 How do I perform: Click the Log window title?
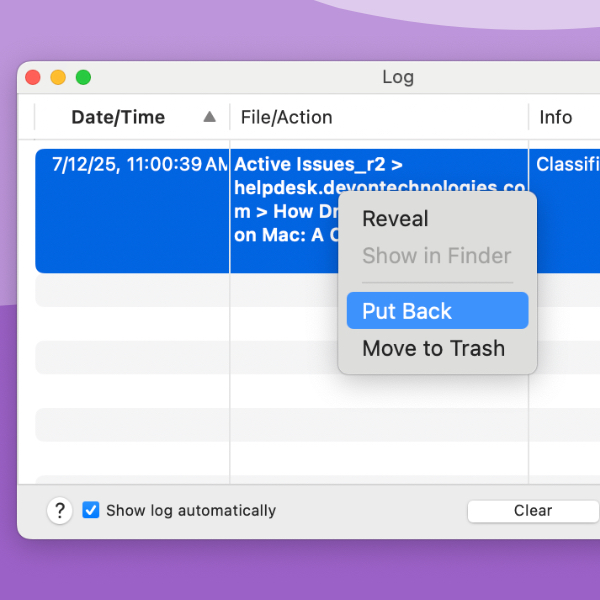click(398, 78)
